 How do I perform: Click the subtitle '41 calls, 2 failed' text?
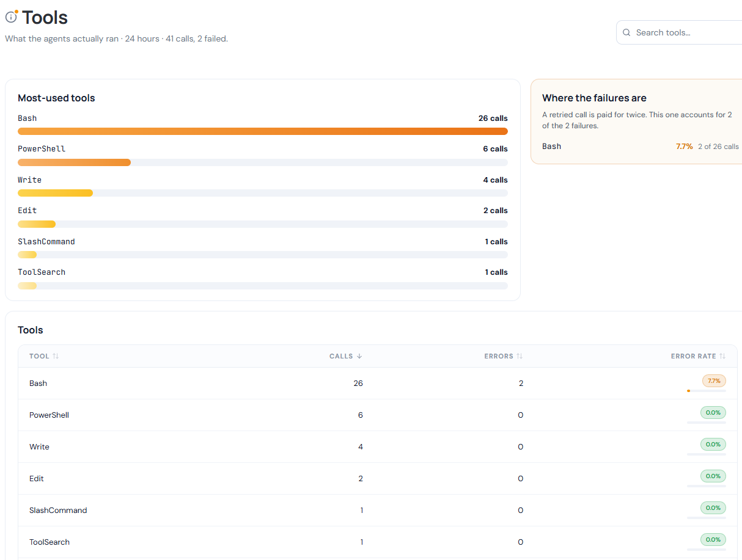tap(197, 38)
